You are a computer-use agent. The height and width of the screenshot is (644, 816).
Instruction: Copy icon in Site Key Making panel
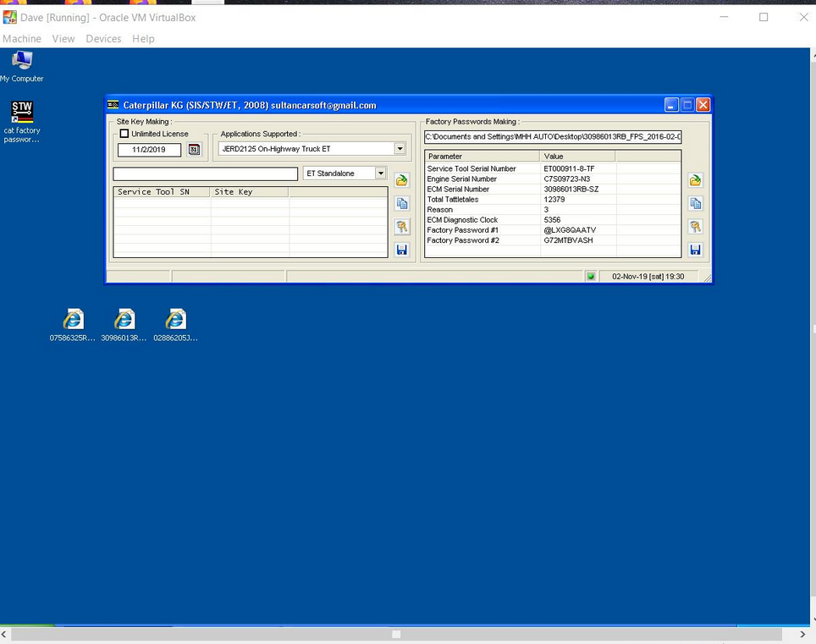coord(401,203)
